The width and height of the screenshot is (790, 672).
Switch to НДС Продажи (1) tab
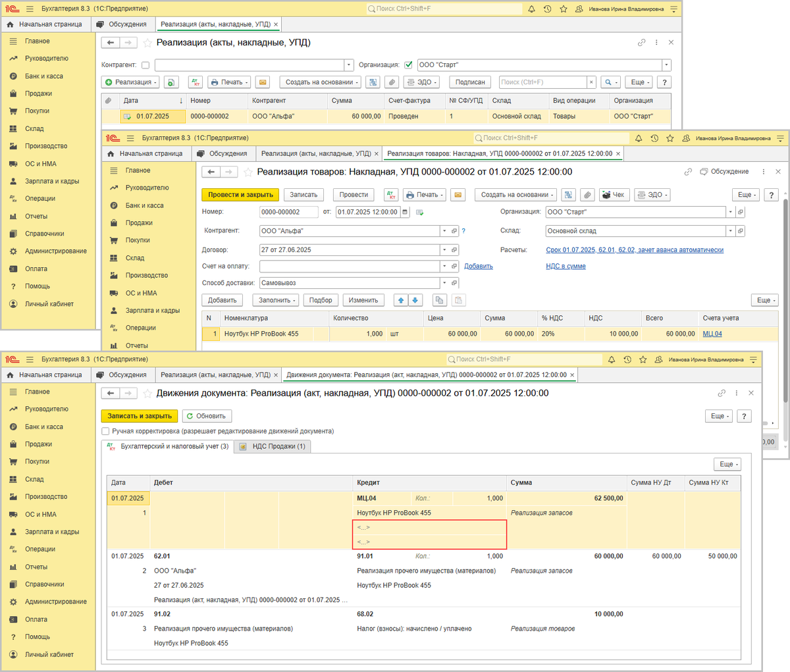click(x=273, y=446)
